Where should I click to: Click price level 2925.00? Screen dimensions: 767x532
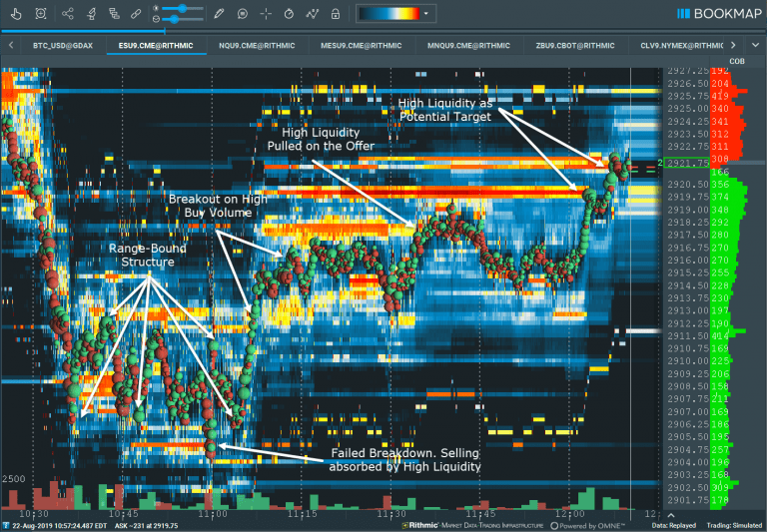pos(688,109)
